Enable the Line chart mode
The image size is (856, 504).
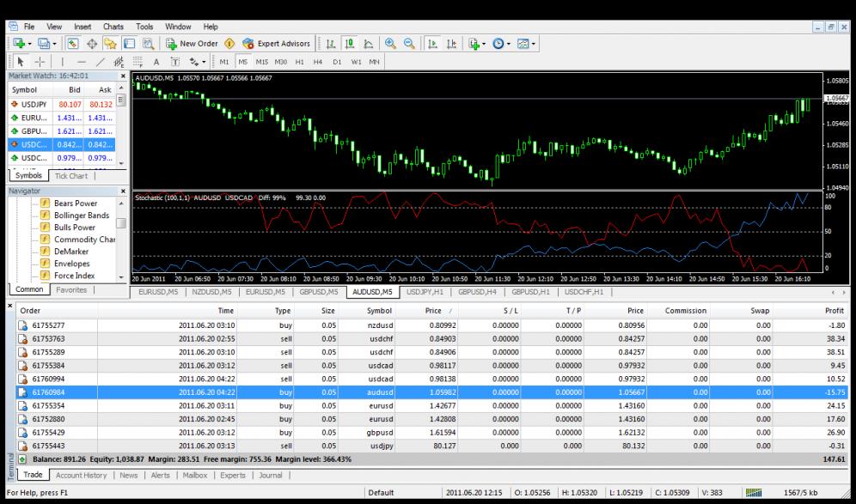tap(367, 44)
